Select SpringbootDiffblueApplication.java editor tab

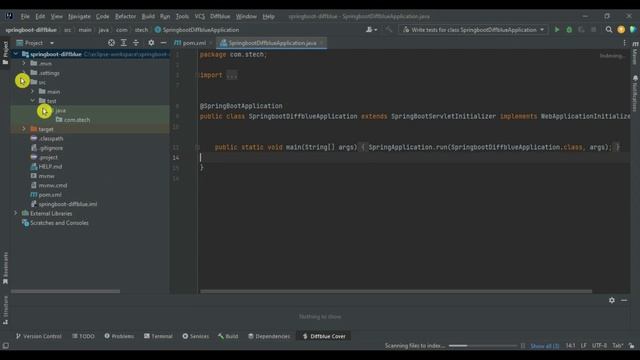click(x=272, y=43)
